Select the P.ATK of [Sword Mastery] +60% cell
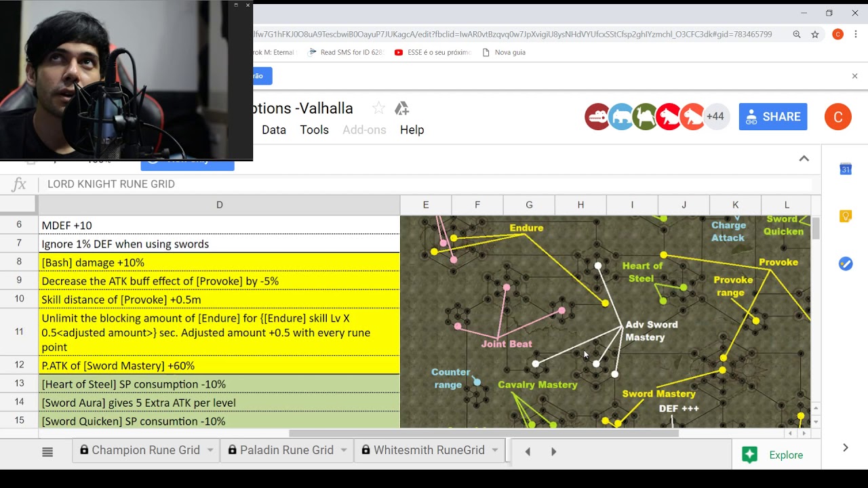The image size is (868, 488). pyautogui.click(x=219, y=365)
